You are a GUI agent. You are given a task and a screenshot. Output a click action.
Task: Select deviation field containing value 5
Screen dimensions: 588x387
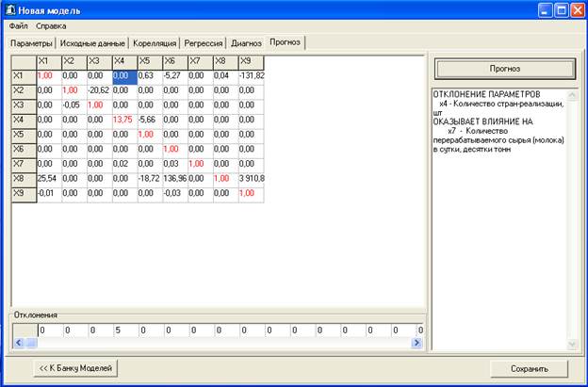pos(125,331)
